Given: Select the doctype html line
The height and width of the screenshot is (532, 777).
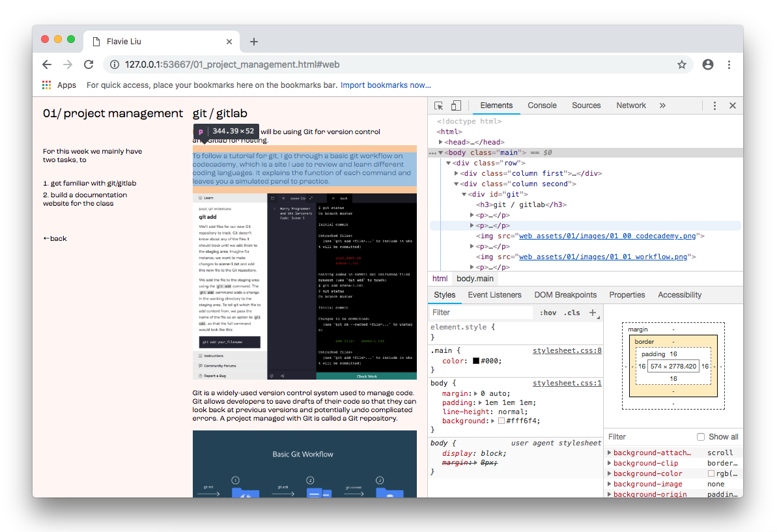Looking at the screenshot, I should pyautogui.click(x=469, y=121).
